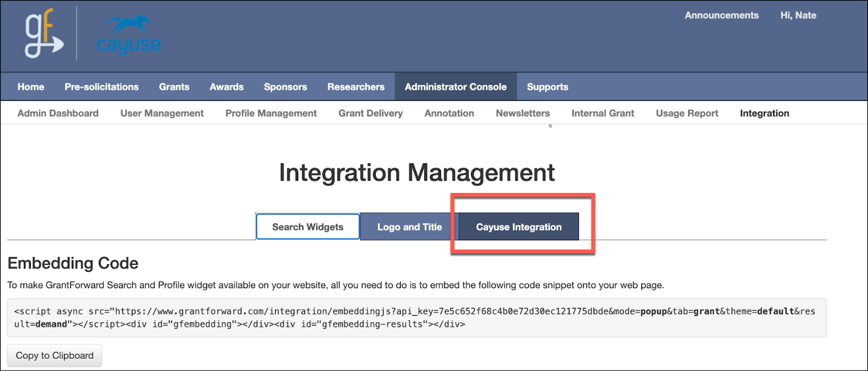Open the Profile Management submenu
Screen dimensions: 868x371
[x=271, y=113]
